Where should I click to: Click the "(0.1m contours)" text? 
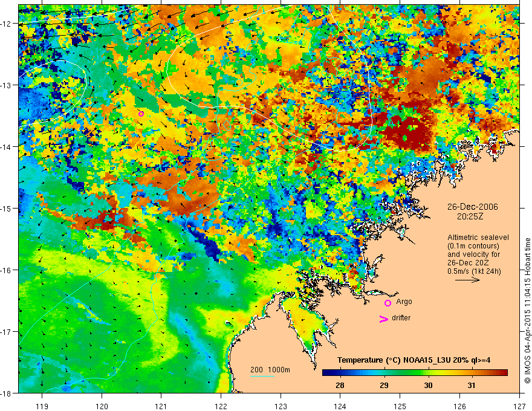[x=473, y=246]
